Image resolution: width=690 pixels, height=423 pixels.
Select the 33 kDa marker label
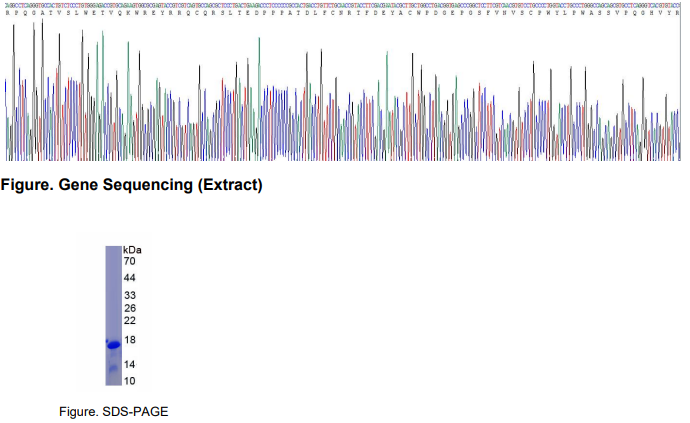pyautogui.click(x=129, y=296)
